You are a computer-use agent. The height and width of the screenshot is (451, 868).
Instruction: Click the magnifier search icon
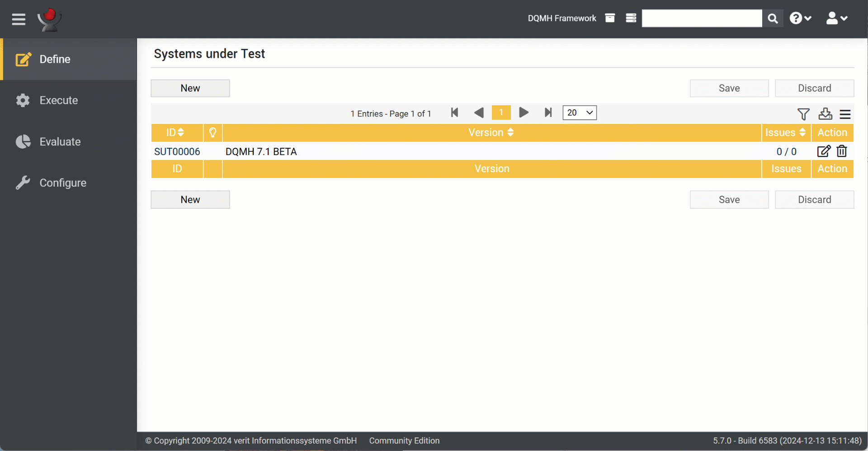(773, 19)
